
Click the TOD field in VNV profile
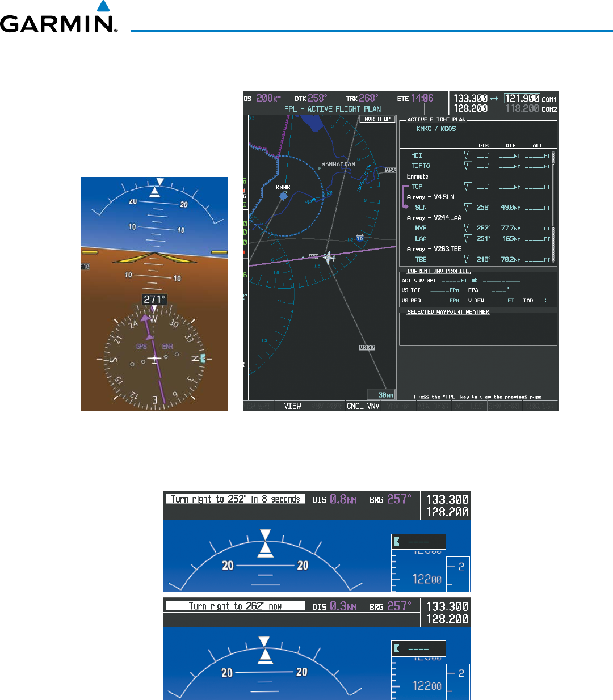click(538, 301)
